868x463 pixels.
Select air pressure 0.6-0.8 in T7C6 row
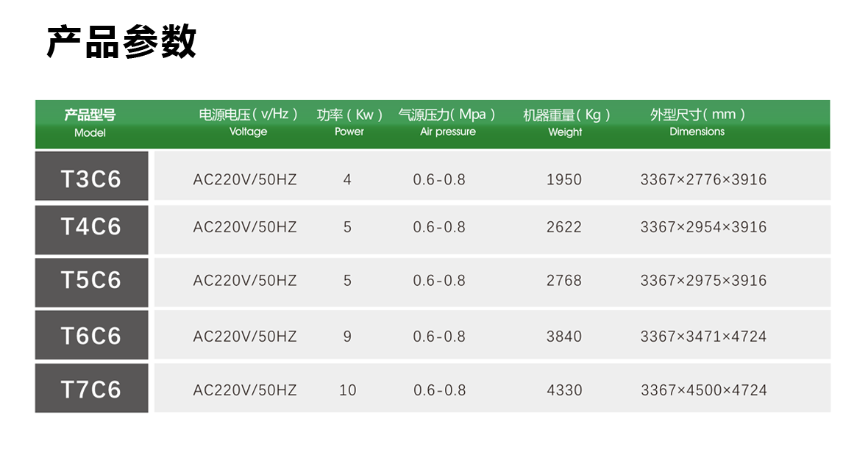(440, 390)
